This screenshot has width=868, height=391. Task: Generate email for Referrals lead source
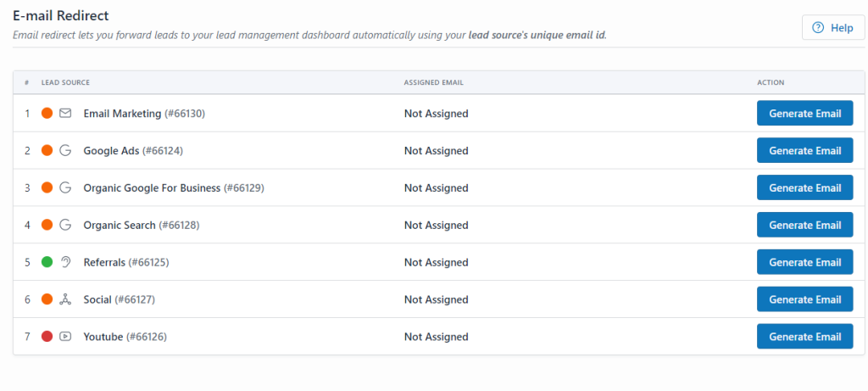[805, 262]
